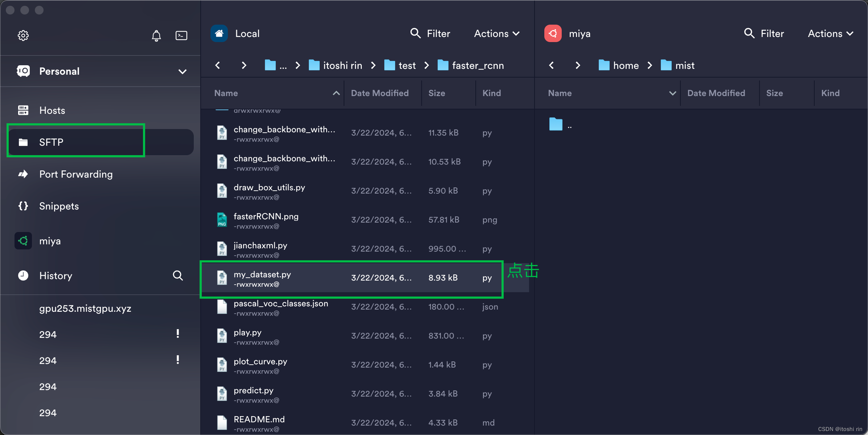Select my_dataset.py file

[261, 278]
